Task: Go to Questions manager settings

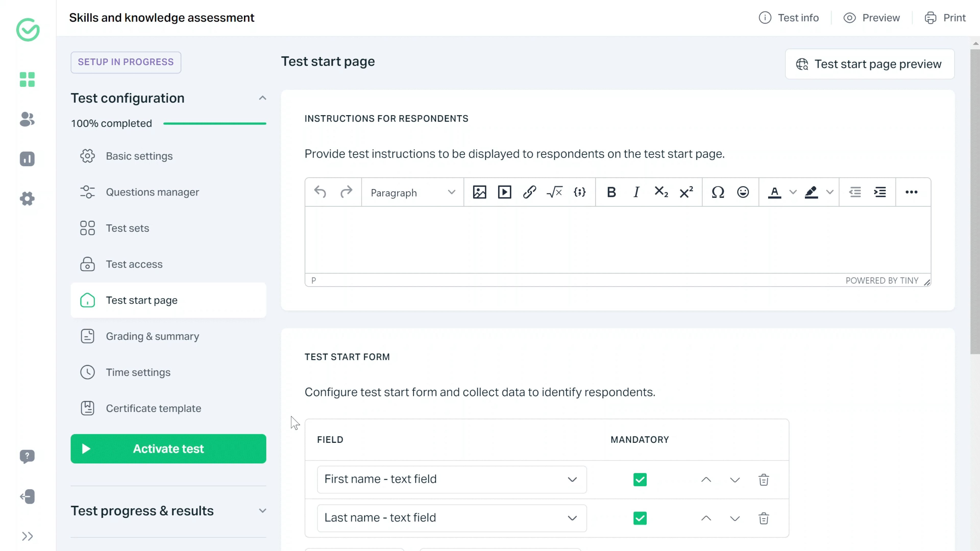Action: click(x=152, y=192)
